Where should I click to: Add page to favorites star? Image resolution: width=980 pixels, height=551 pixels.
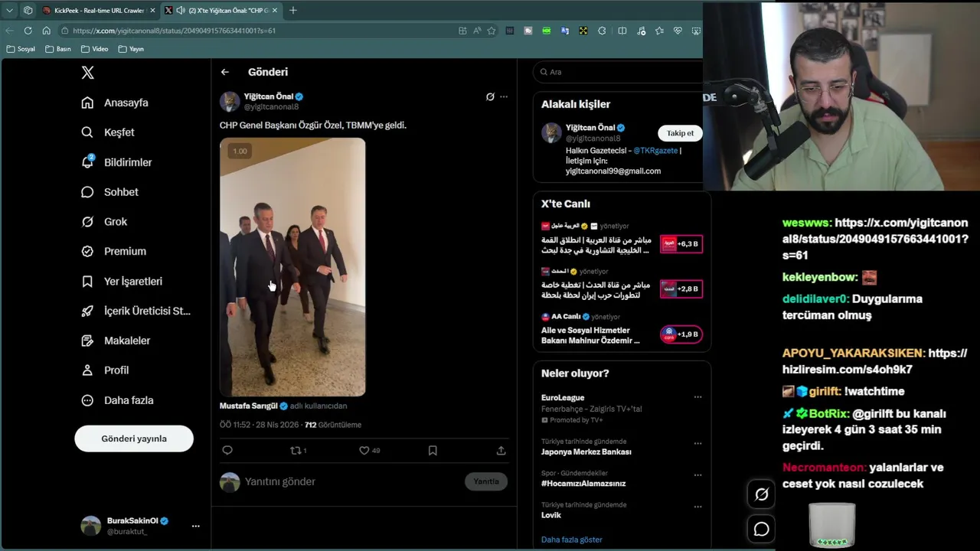(x=492, y=31)
